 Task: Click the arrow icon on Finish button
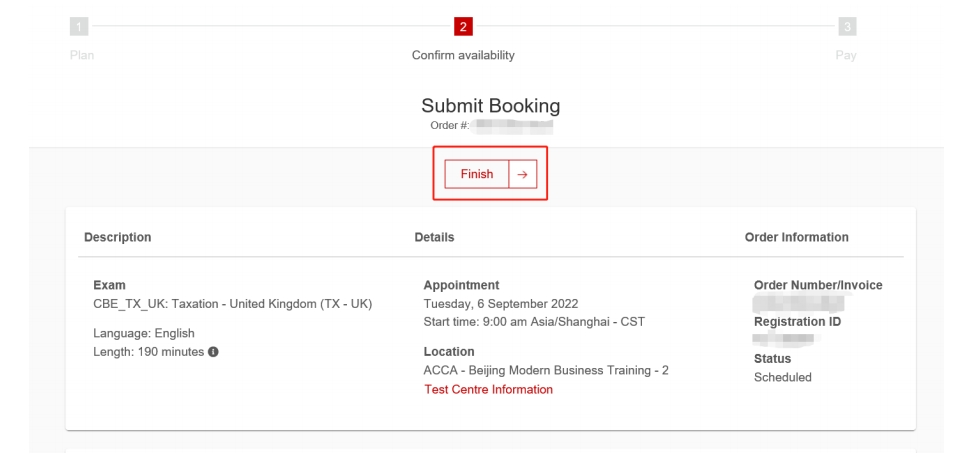[x=523, y=174]
